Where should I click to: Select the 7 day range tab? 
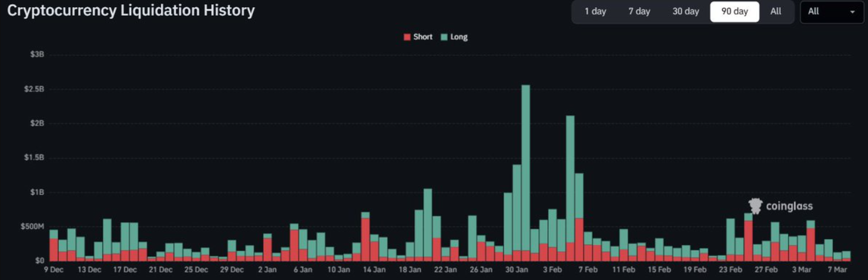coord(639,12)
